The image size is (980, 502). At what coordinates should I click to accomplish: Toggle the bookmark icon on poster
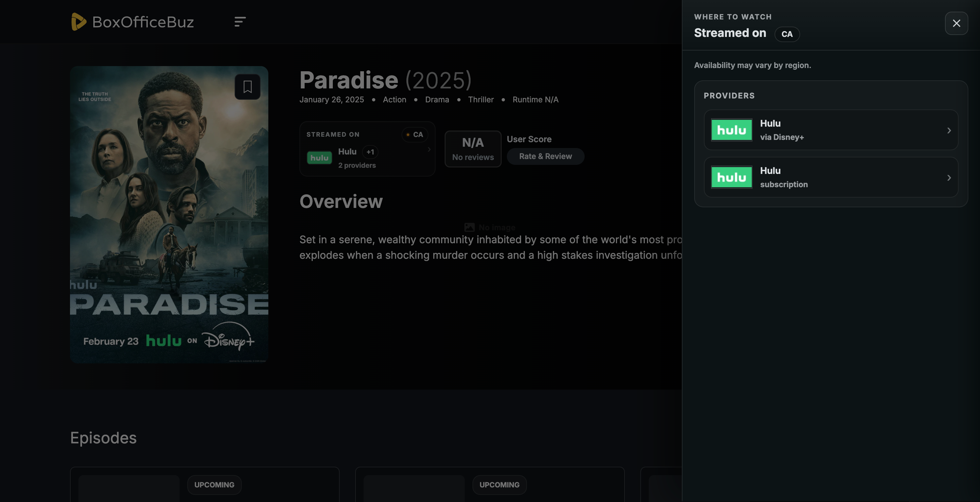[247, 87]
